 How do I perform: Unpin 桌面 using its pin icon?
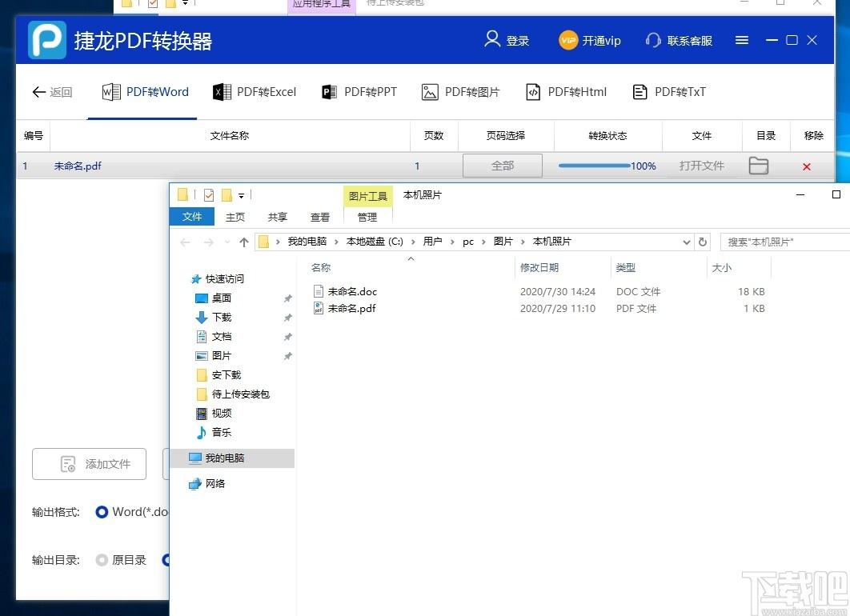(288, 298)
